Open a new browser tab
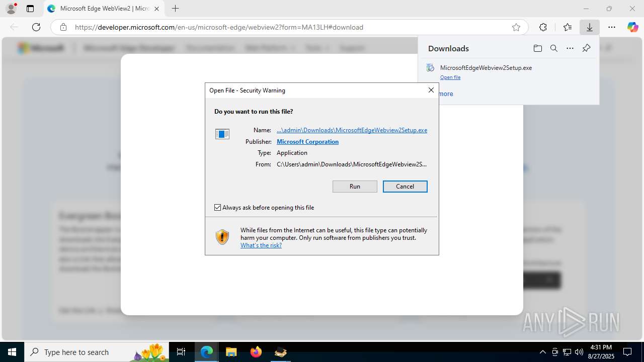The image size is (644, 362). [175, 9]
